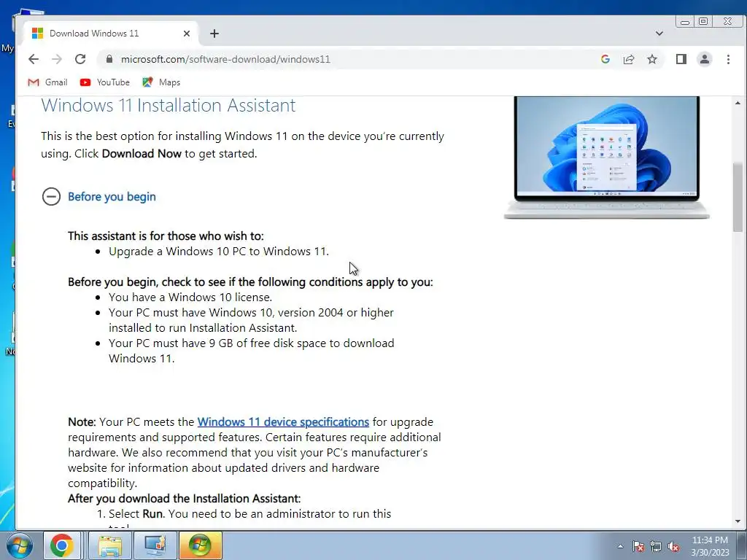Open Windows Explorer from the taskbar

click(x=110, y=545)
